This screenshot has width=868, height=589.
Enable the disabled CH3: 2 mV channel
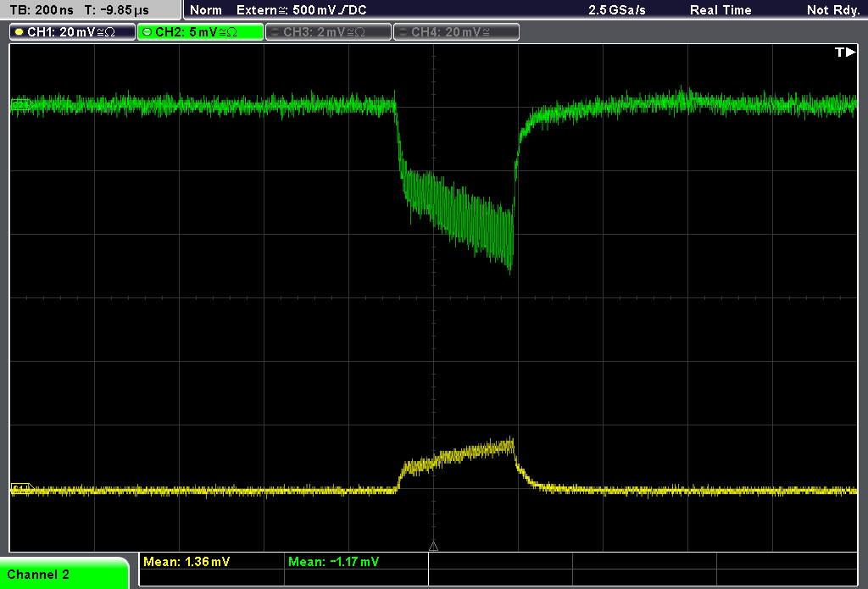[x=328, y=32]
